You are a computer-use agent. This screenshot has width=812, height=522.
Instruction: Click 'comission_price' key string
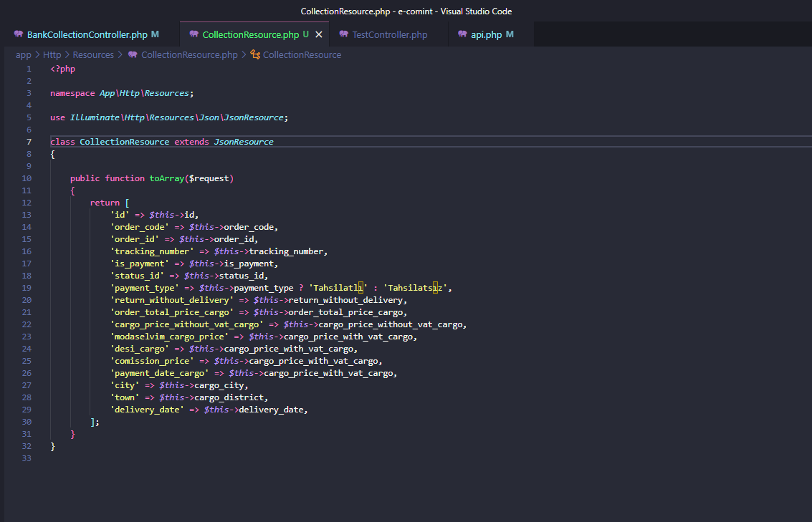[x=152, y=361]
